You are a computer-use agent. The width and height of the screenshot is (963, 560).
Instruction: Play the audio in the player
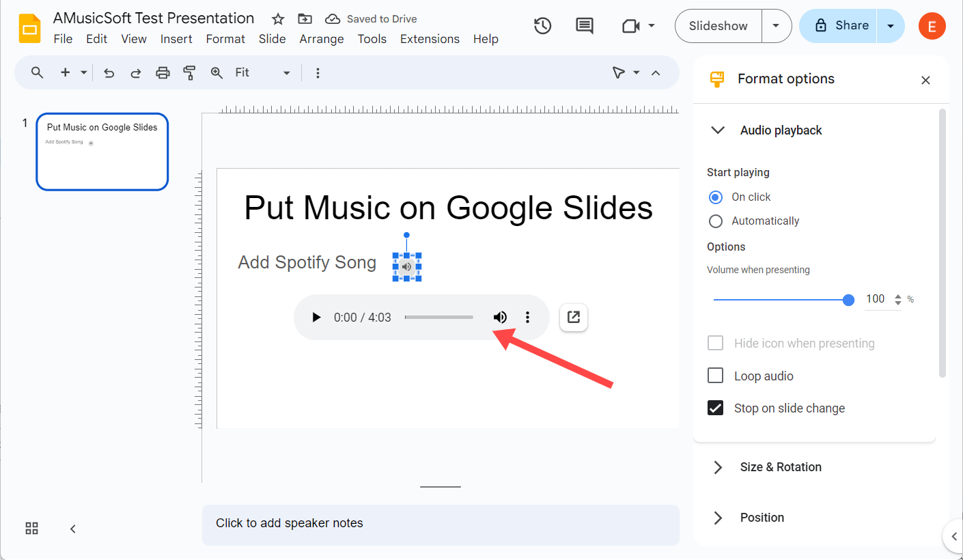[x=316, y=318]
